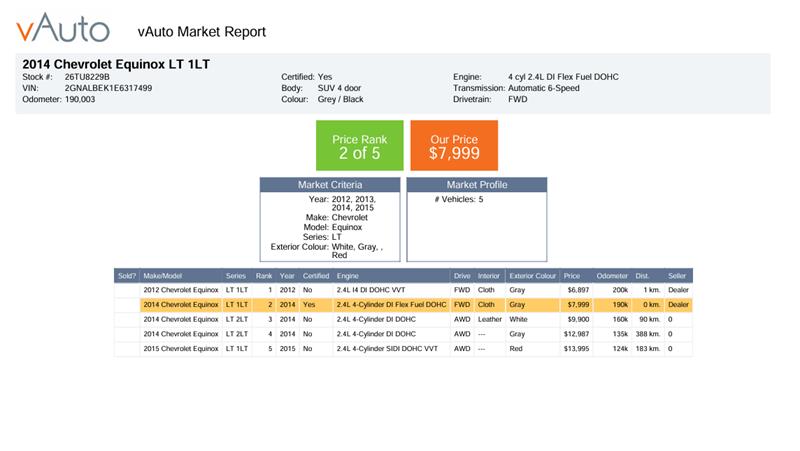Click the $12,987 price cell
This screenshot has width=800, height=451.
pos(577,334)
